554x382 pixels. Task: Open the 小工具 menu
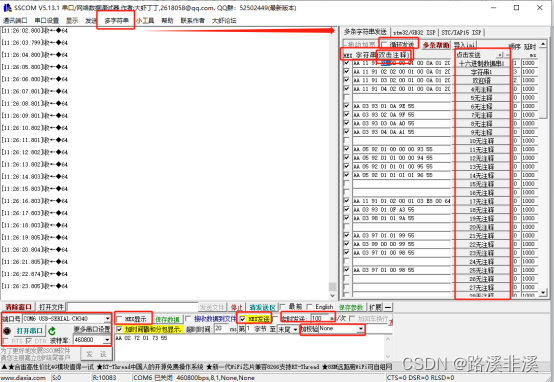145,20
